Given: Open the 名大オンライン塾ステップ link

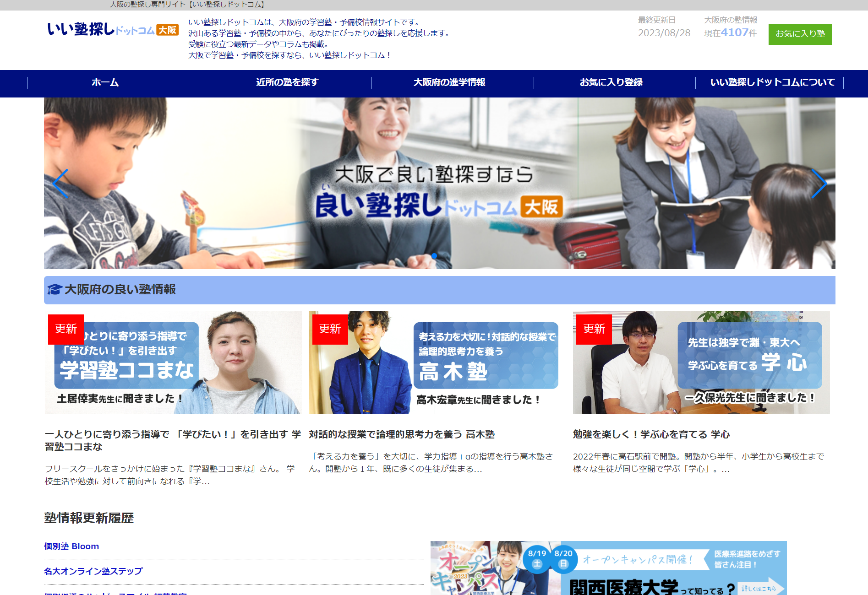Looking at the screenshot, I should 93,571.
